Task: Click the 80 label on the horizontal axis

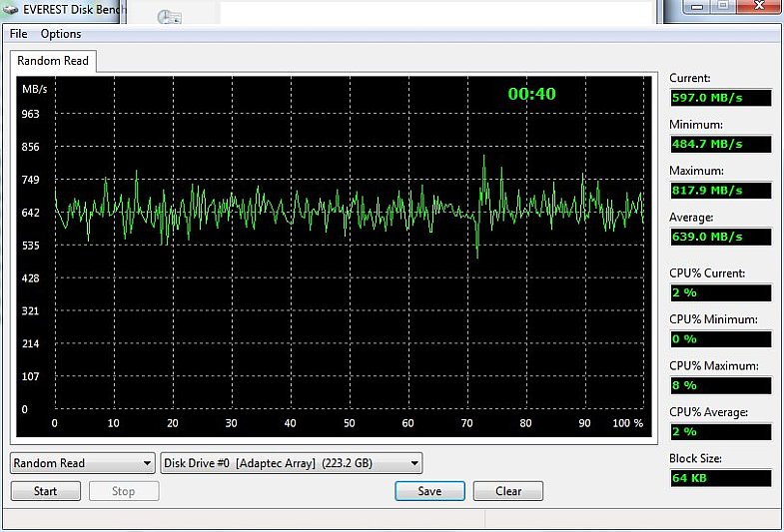Action: (x=525, y=423)
